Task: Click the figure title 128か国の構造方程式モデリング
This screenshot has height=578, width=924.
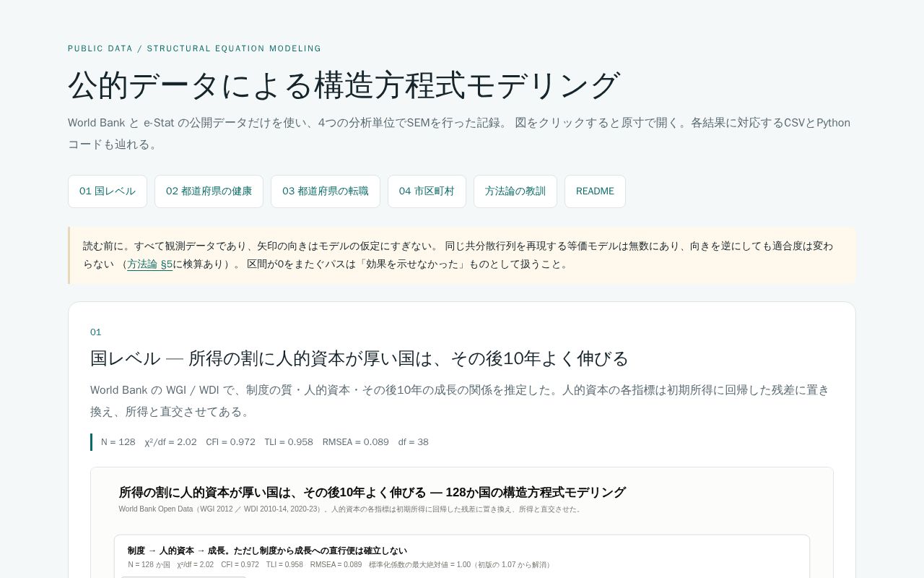Action: 372,492
